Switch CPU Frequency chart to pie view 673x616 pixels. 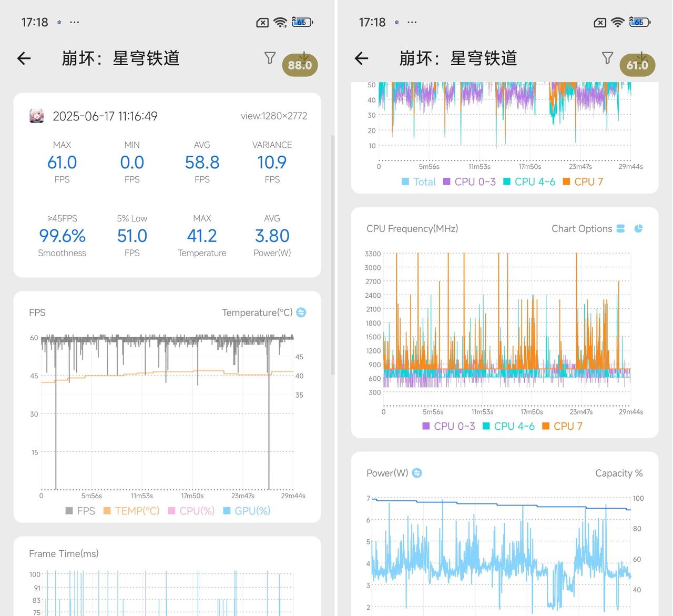(x=638, y=228)
